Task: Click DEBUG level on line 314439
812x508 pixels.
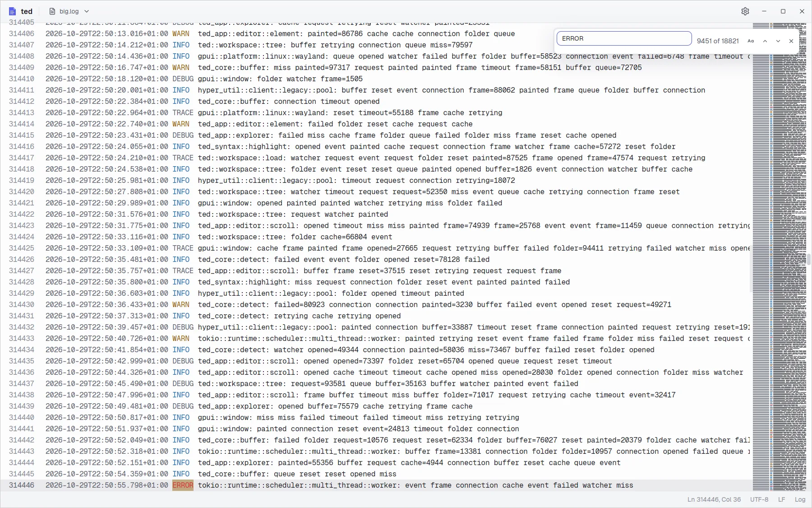Action: 183,406
